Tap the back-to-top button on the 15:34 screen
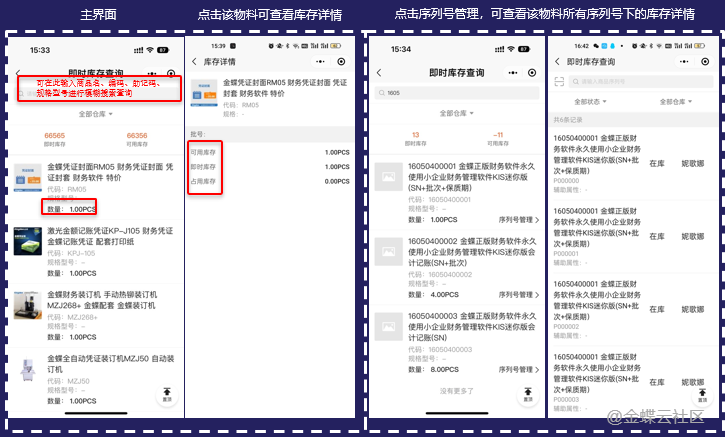 tap(528, 395)
